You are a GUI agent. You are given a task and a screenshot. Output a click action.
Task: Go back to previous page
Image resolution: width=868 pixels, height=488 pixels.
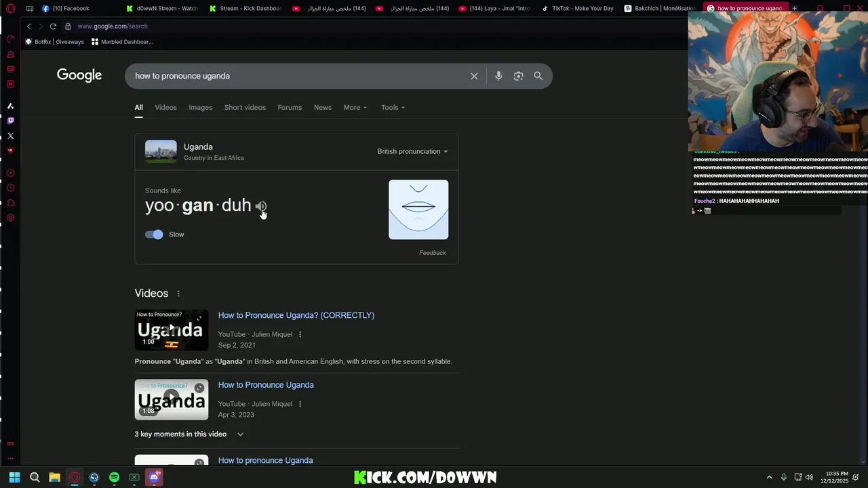tap(28, 26)
